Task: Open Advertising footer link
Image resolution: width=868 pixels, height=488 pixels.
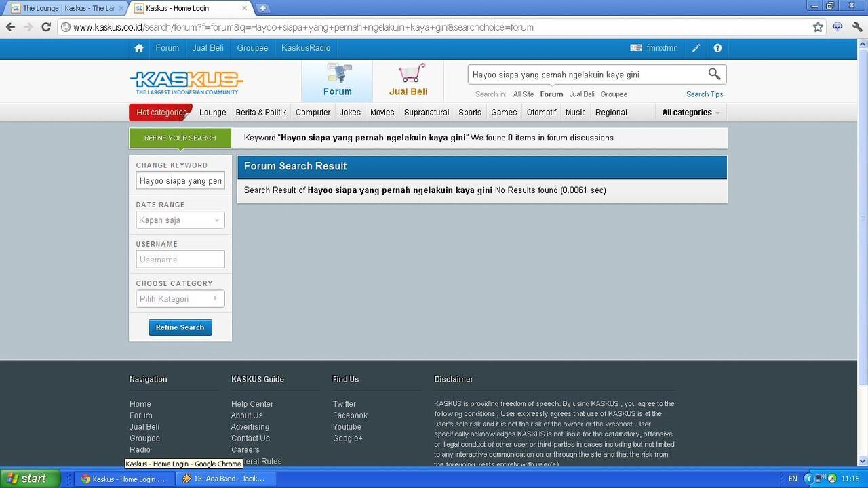Action: 250,427
